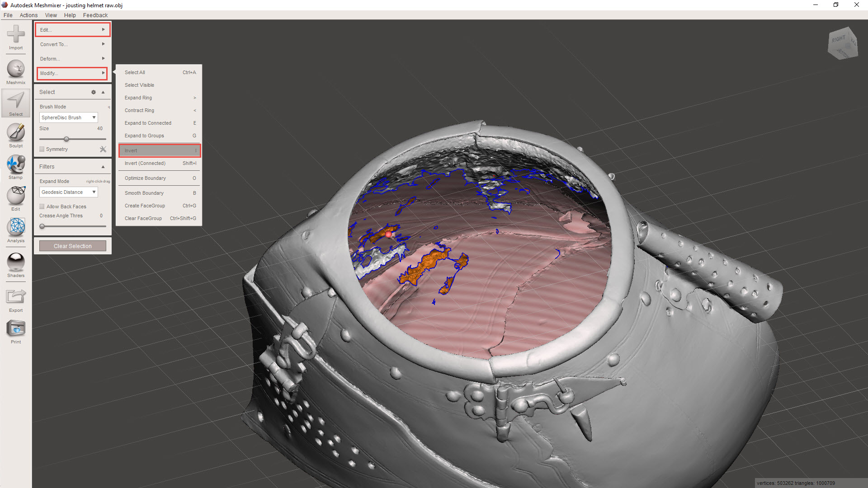Open the Actions menu
The width and height of the screenshot is (868, 488).
(28, 15)
